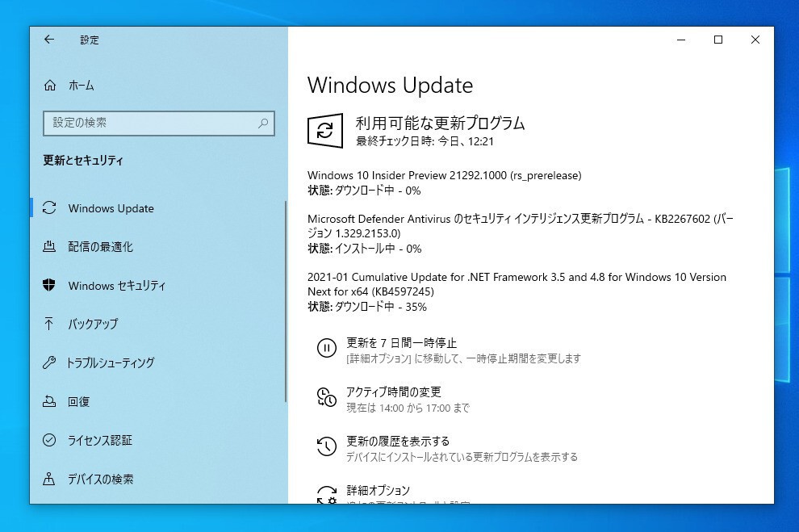Go to バックアップ page

(93, 324)
